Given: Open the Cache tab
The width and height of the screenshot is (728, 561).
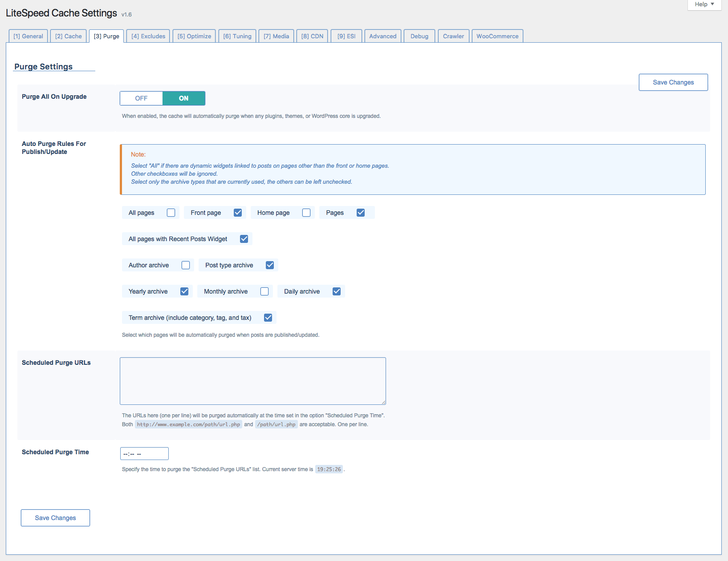Looking at the screenshot, I should [68, 36].
